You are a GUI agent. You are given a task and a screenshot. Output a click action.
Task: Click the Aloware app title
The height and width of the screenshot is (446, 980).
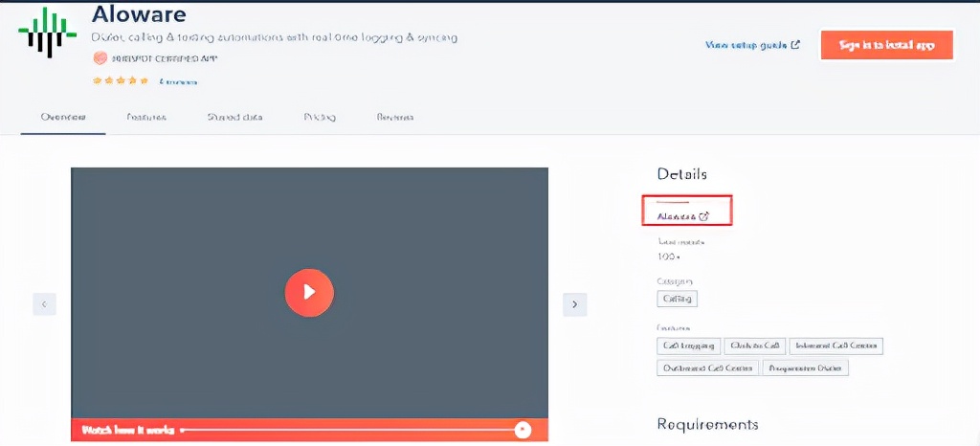coord(139,13)
